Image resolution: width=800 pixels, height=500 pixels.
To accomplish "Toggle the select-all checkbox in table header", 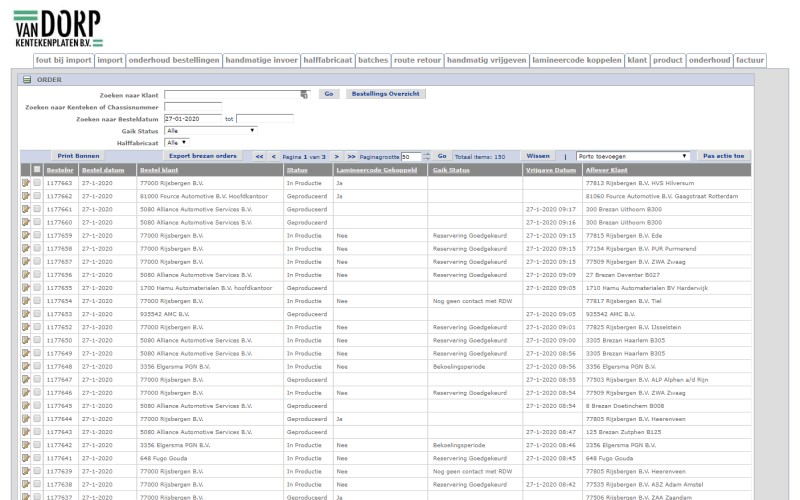I will coord(37,169).
